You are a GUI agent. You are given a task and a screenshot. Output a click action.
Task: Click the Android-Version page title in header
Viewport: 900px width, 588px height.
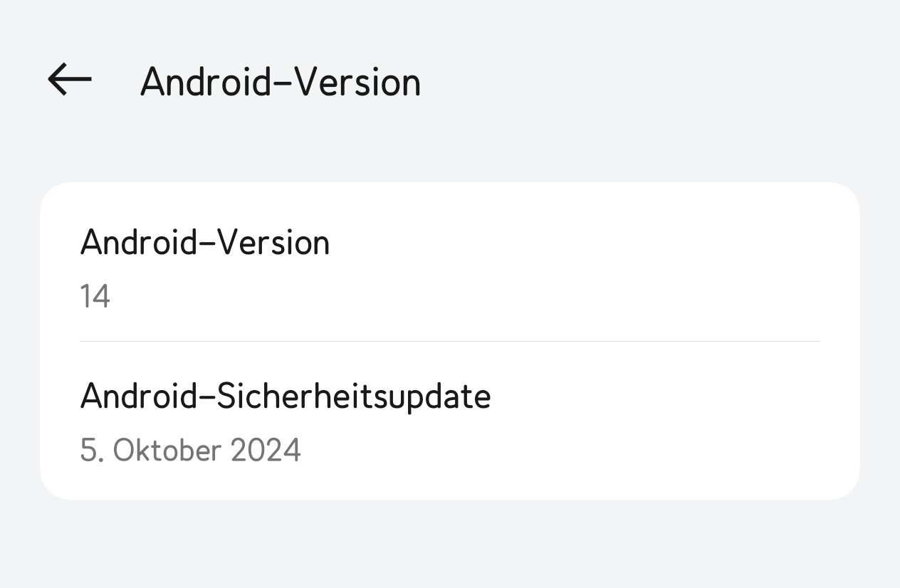280,82
